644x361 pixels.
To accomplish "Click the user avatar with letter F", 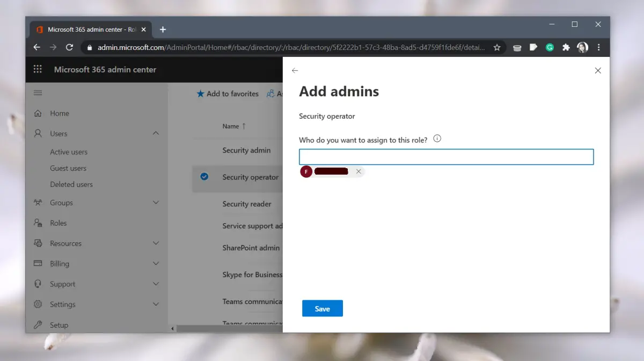I will 306,171.
